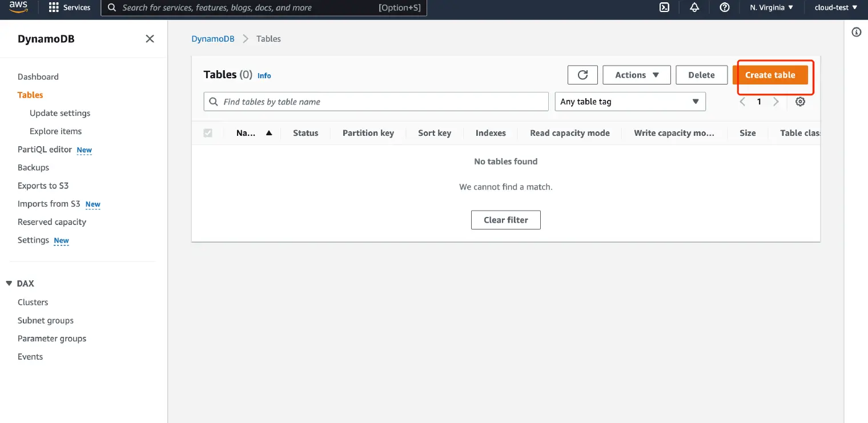
Task: Close the DynamoDB side navigation
Action: click(x=150, y=39)
